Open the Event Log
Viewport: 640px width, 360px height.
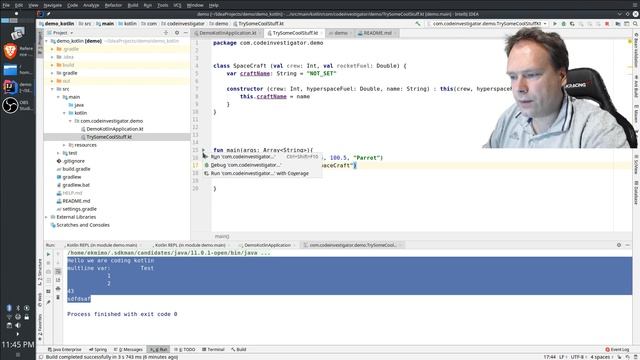click(x=617, y=350)
